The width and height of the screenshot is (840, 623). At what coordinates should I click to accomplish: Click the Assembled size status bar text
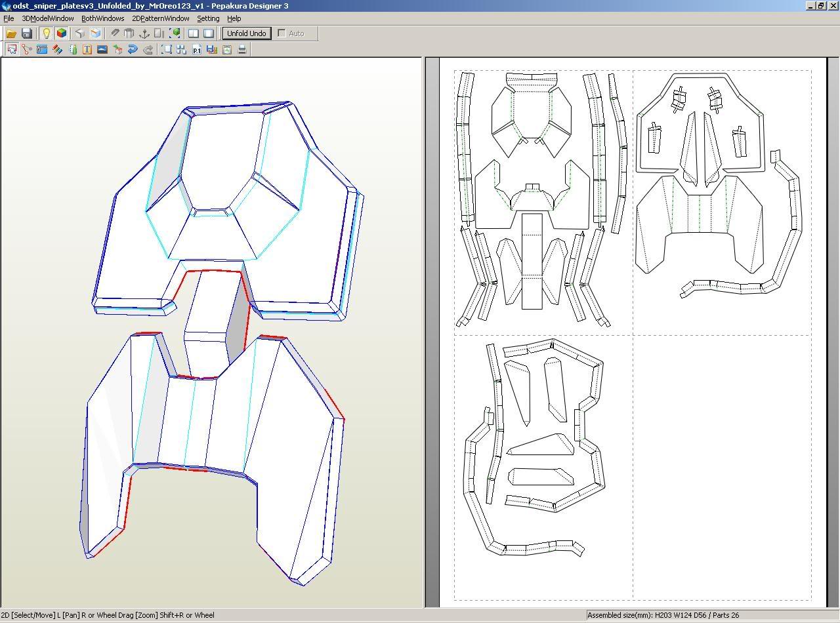point(663,615)
